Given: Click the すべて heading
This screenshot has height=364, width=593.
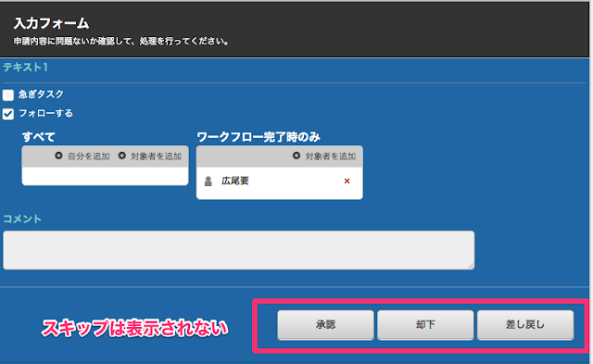Looking at the screenshot, I should click(39, 137).
